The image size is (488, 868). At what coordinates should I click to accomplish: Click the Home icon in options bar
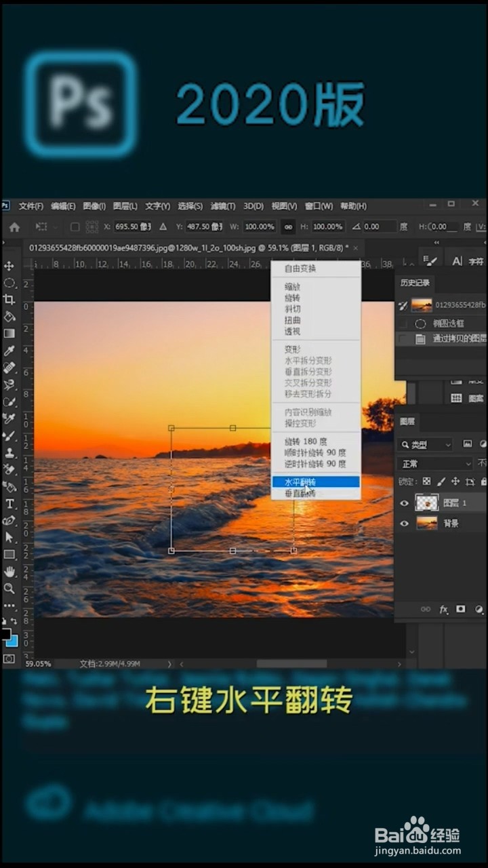point(14,227)
